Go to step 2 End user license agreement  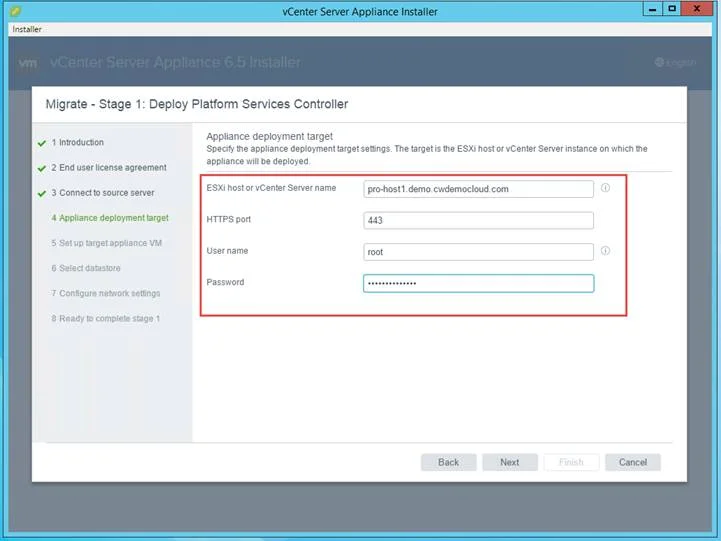[109, 168]
